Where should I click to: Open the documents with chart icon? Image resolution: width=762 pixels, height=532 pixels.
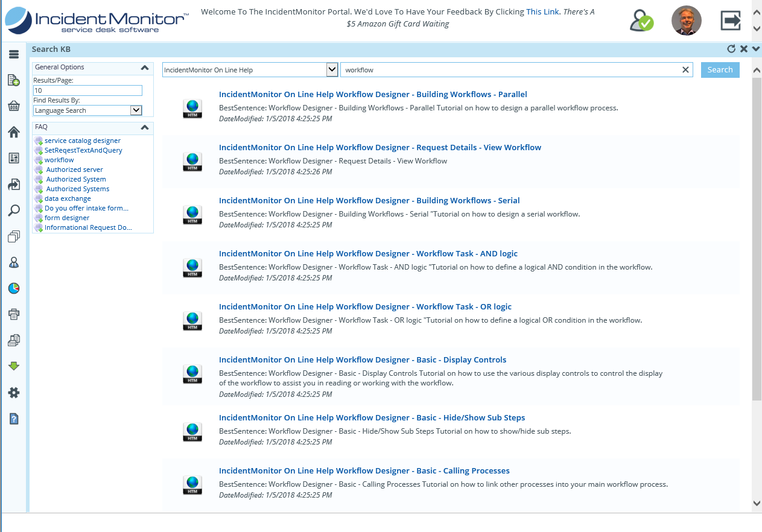13,340
